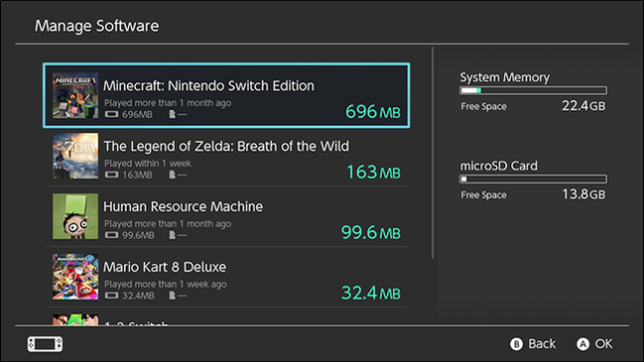Click Free Space label under System Memory
Image resolution: width=644 pixels, height=362 pixels.
(483, 107)
